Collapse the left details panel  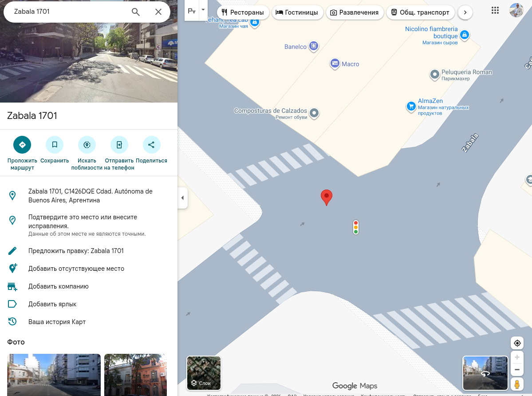[x=182, y=198]
